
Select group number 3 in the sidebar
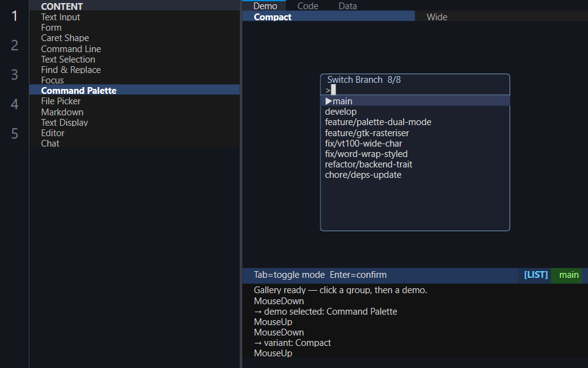15,75
